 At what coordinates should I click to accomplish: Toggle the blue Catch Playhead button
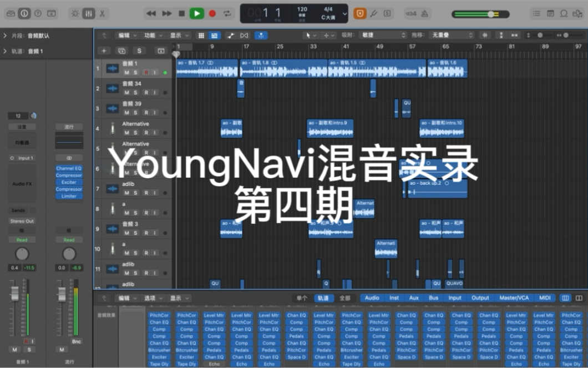coord(261,36)
